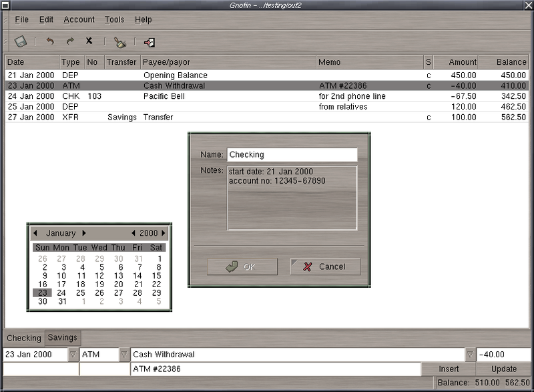Select day 27 in the fifth calendar row
Screen dimensions: 534x392
coord(118,292)
